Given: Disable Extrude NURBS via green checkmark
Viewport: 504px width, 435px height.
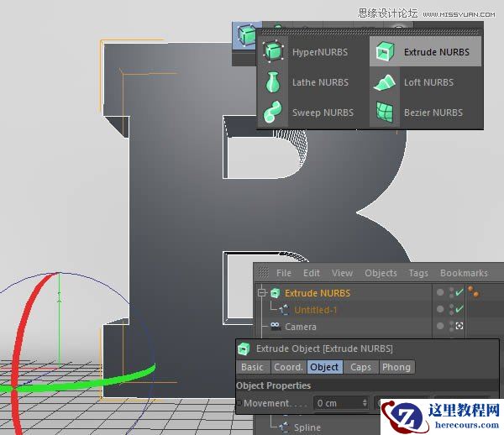Looking at the screenshot, I should pos(459,291).
